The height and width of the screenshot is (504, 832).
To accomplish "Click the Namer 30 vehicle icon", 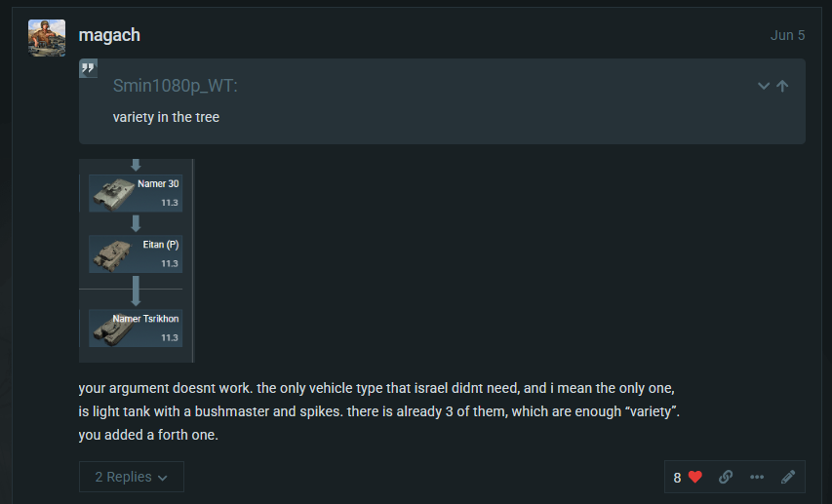I will coord(113,195).
